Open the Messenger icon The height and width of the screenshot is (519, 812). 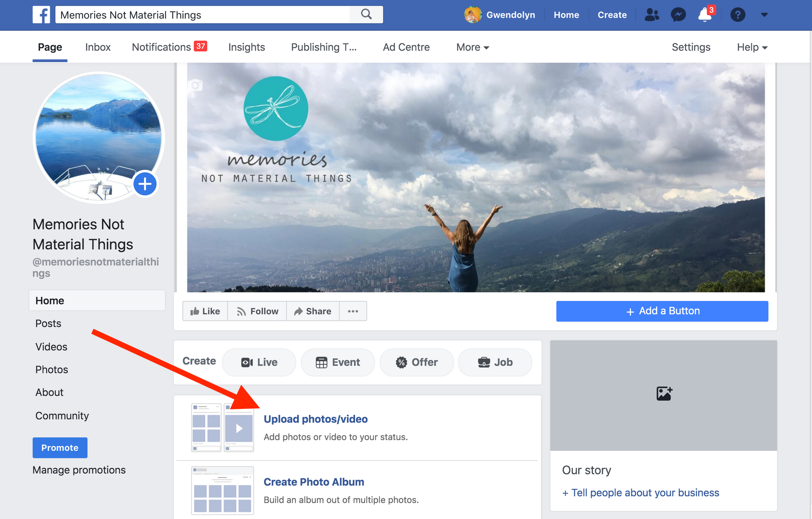pos(678,15)
